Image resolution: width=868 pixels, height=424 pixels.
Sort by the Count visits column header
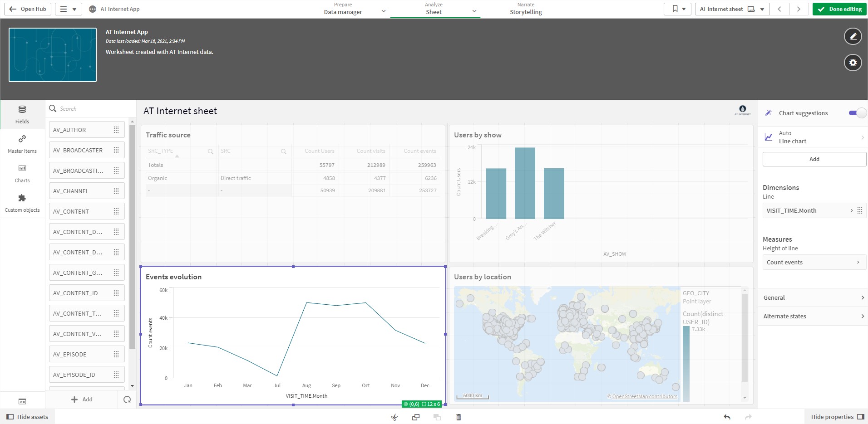click(370, 151)
